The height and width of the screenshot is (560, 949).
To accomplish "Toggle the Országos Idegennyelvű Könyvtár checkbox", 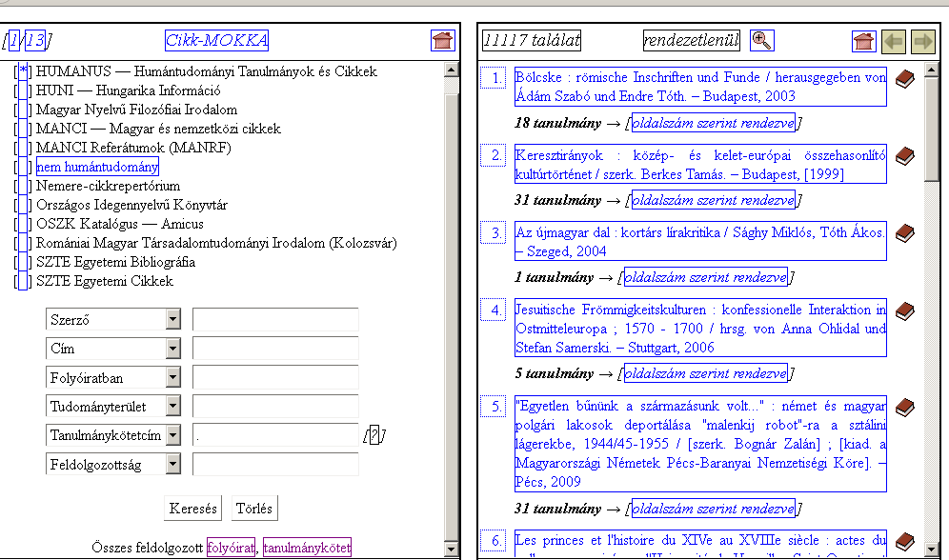I will click(x=23, y=205).
